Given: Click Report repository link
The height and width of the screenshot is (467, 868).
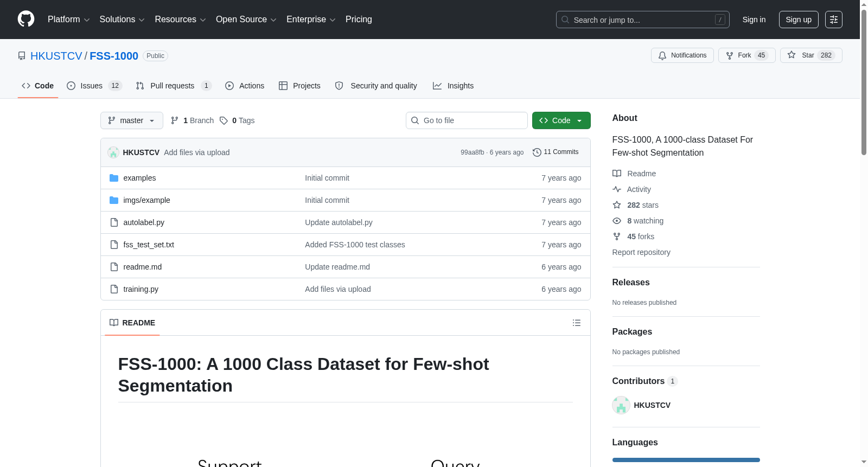Looking at the screenshot, I should (x=641, y=252).
